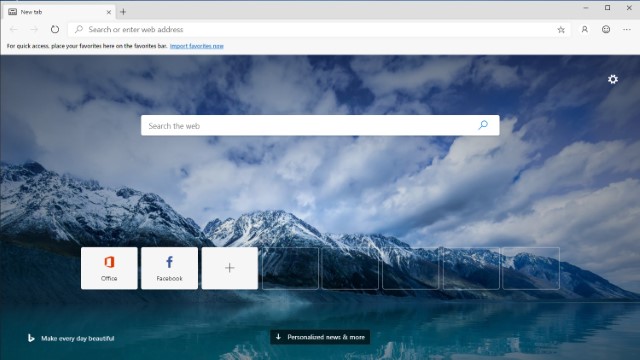The height and width of the screenshot is (360, 640).
Task: Click the Search the web box
Action: (320, 125)
